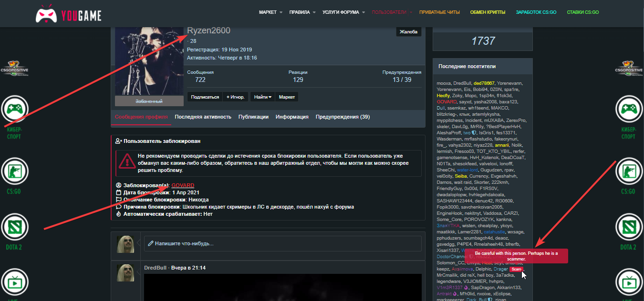
Task: Open visitor DoctorChannel profile link
Action: 452,256
